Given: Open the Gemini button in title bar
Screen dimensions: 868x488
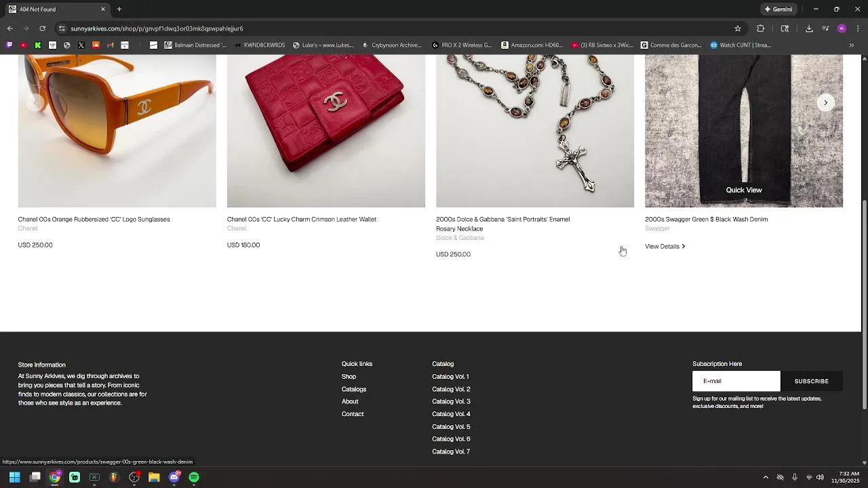Looking at the screenshot, I should coord(778,9).
